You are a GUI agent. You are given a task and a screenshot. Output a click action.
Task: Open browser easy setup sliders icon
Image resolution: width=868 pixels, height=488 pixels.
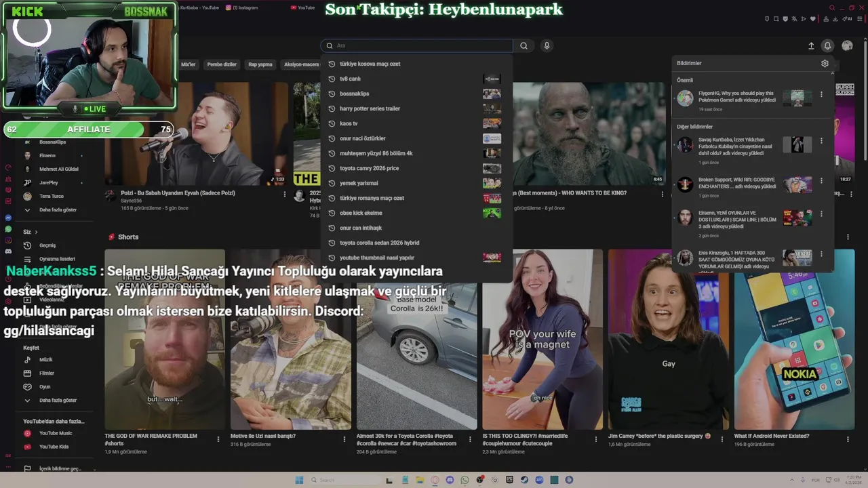[x=859, y=19]
